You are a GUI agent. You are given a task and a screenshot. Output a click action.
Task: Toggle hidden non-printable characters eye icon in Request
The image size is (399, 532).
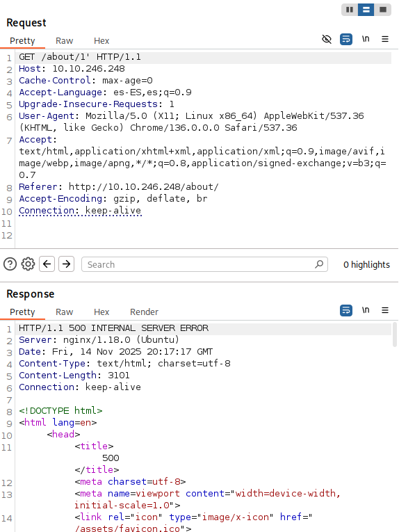click(327, 40)
